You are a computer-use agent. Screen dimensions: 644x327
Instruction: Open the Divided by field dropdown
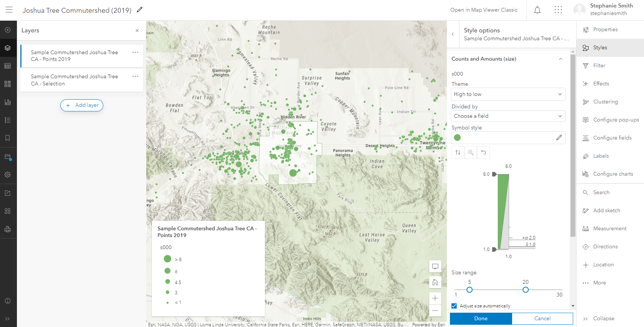pyautogui.click(x=508, y=116)
